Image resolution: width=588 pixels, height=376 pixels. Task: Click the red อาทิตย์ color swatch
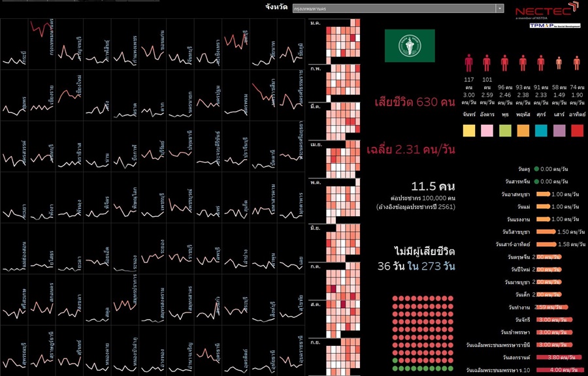point(577,131)
